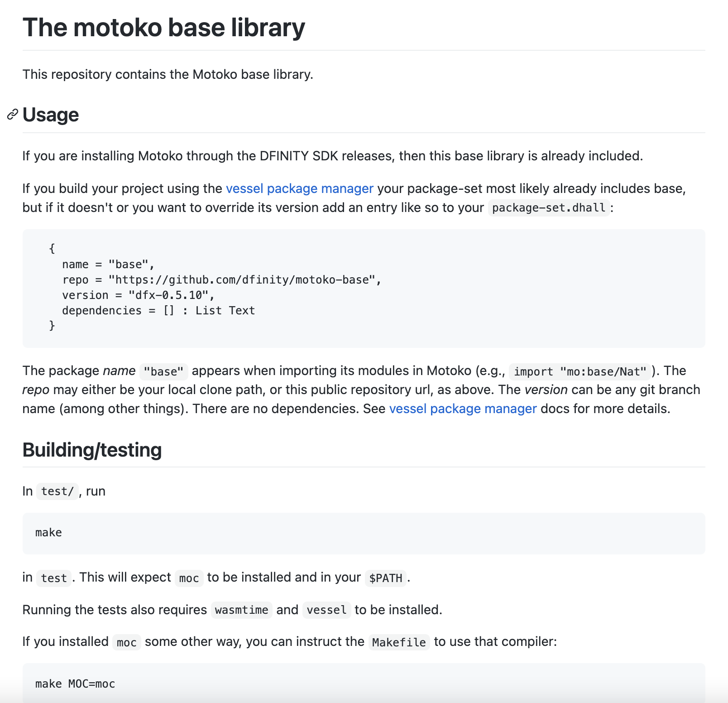The width and height of the screenshot is (728, 703).
Task: Click the sentence about DFINITY SDK releases
Action: [333, 156]
